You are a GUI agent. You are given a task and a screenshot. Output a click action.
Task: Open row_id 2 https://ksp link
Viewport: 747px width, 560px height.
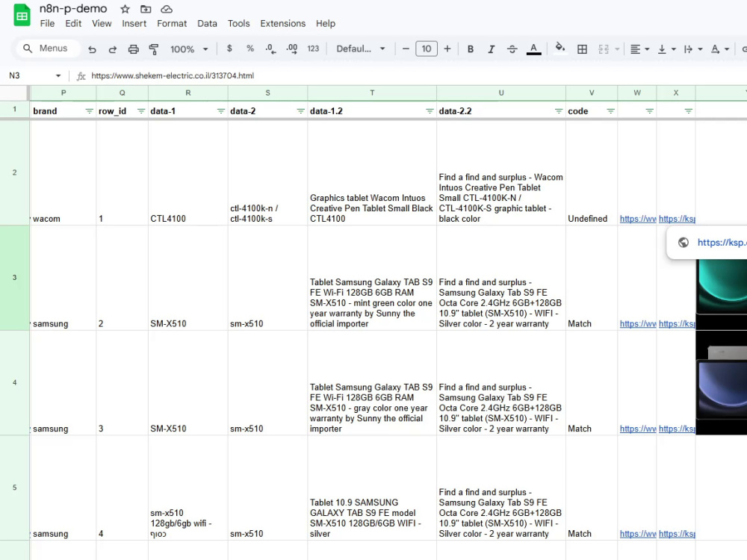[677, 324]
